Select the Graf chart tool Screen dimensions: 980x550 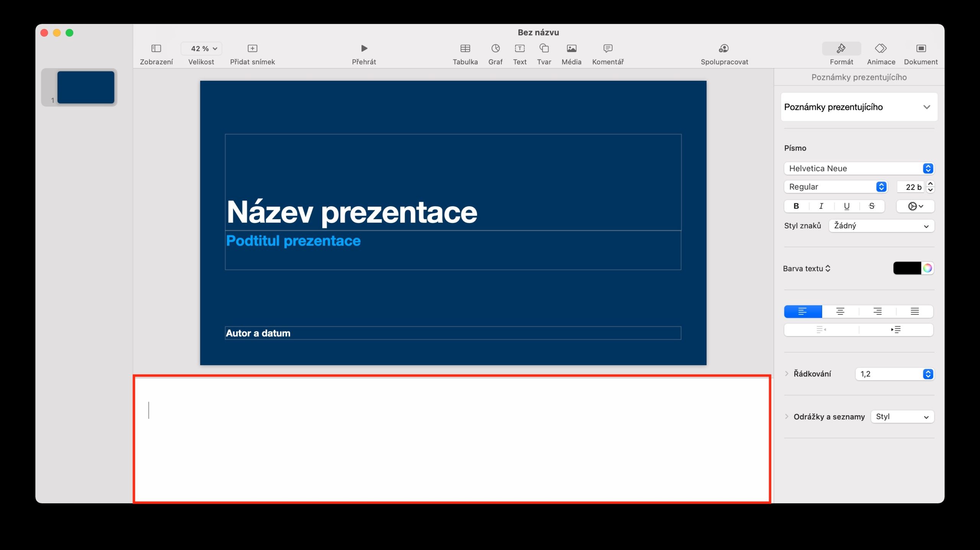(x=495, y=48)
